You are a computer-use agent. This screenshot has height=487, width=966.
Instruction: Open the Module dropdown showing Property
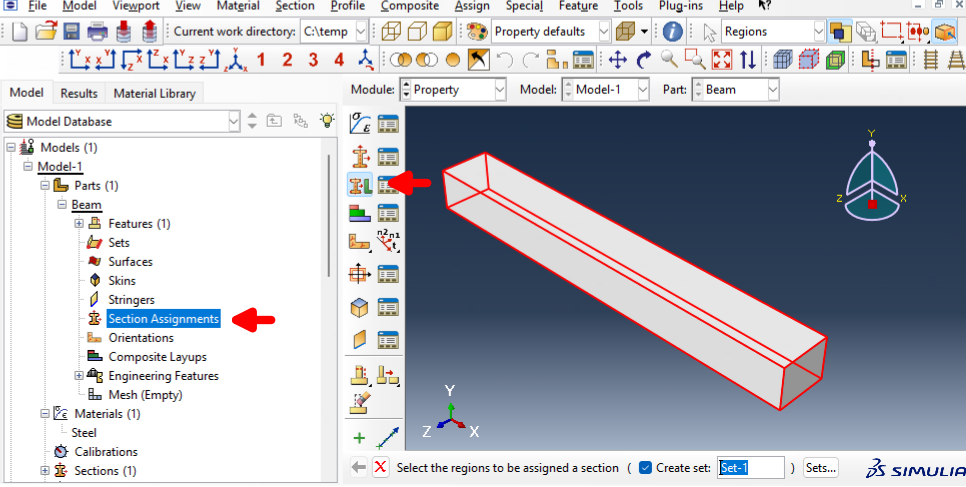point(454,89)
